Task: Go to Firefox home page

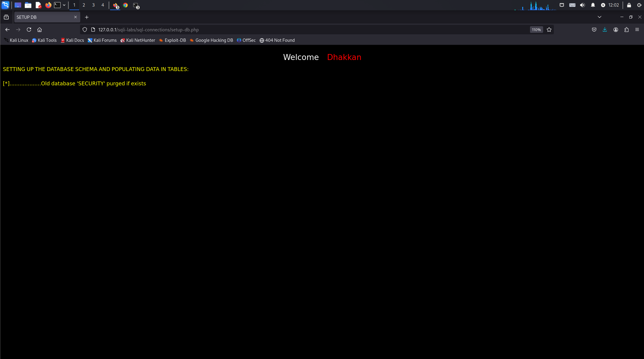Action: coord(39,30)
